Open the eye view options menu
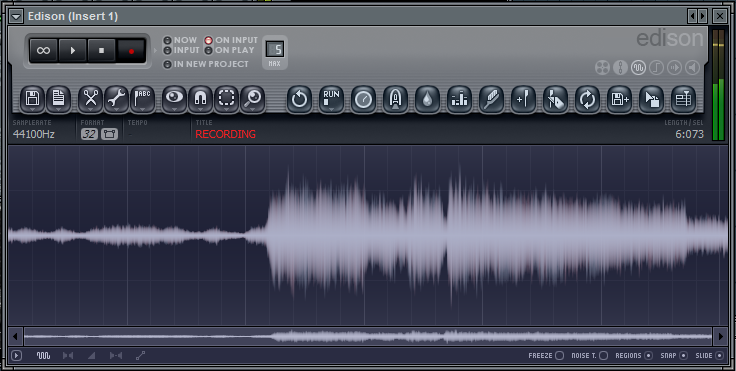The width and height of the screenshot is (736, 371). tap(174, 99)
